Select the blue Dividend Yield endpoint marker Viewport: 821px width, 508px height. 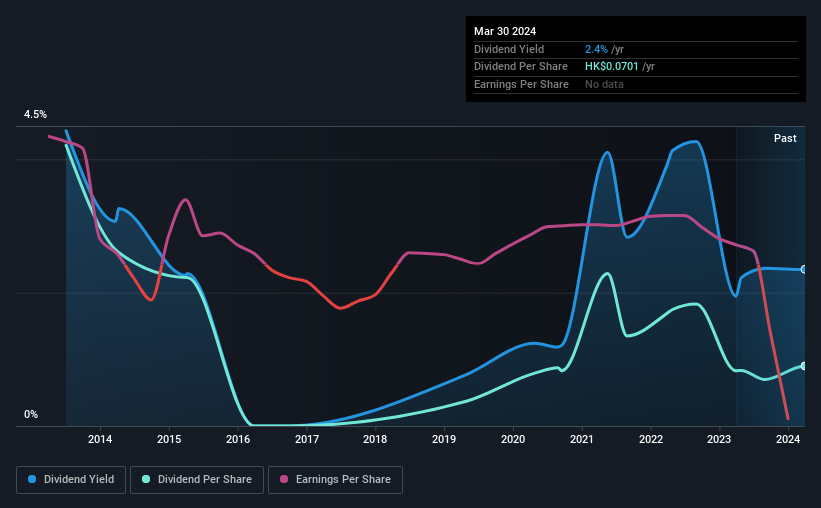click(x=803, y=270)
